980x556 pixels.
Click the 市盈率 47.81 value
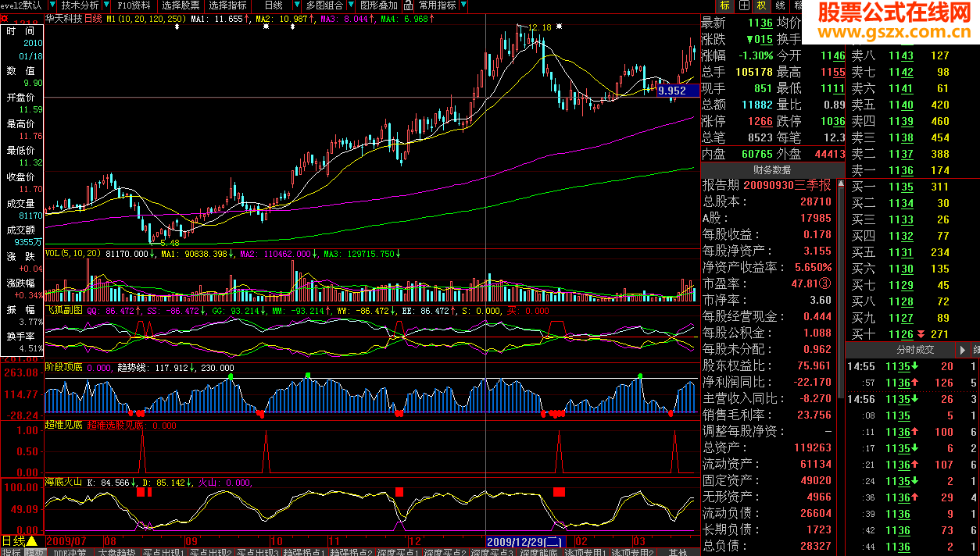pos(805,284)
